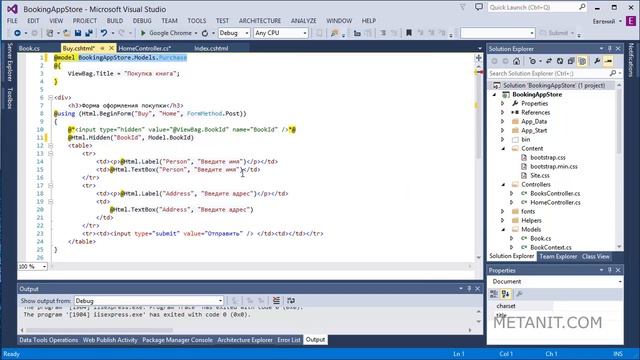Click Alphabetical sort icon in Properties
Screen dimensions: 640x360
point(505,294)
